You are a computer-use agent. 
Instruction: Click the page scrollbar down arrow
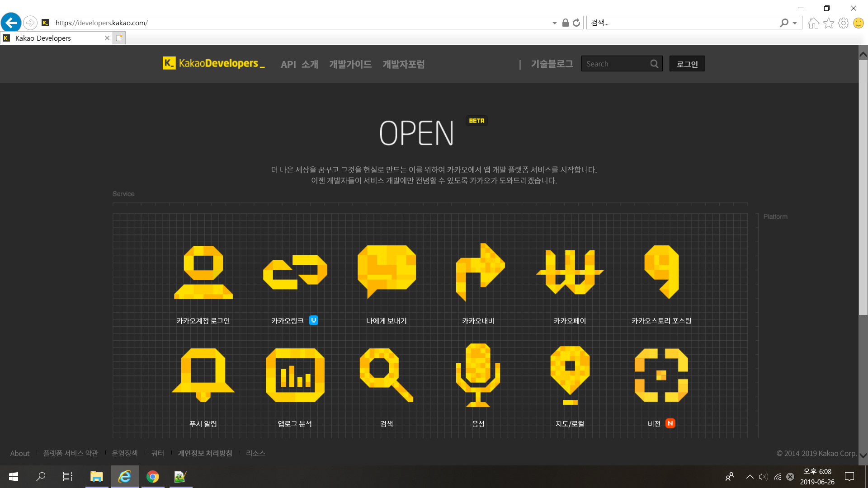click(x=863, y=455)
